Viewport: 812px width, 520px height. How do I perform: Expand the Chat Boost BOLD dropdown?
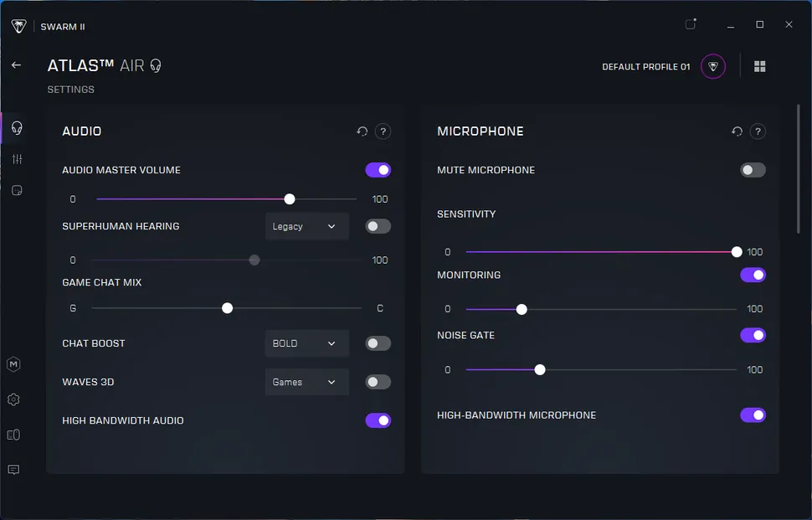[306, 343]
